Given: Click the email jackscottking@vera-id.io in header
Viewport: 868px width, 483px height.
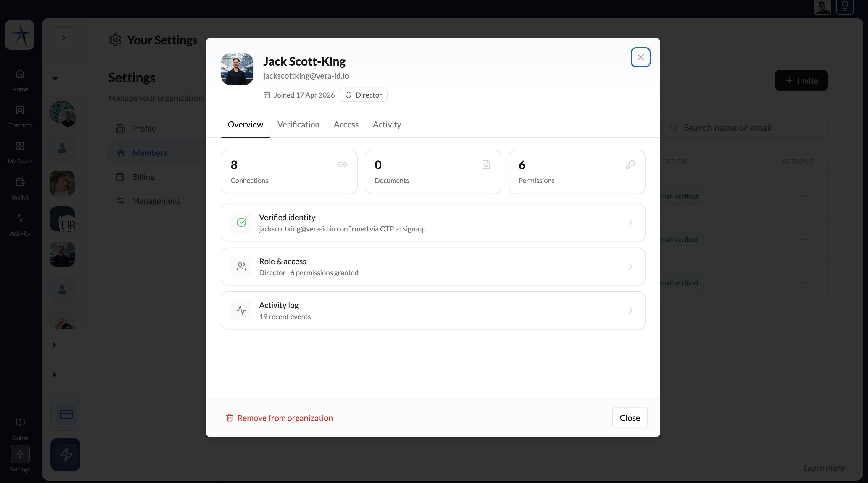Looking at the screenshot, I should coord(306,76).
